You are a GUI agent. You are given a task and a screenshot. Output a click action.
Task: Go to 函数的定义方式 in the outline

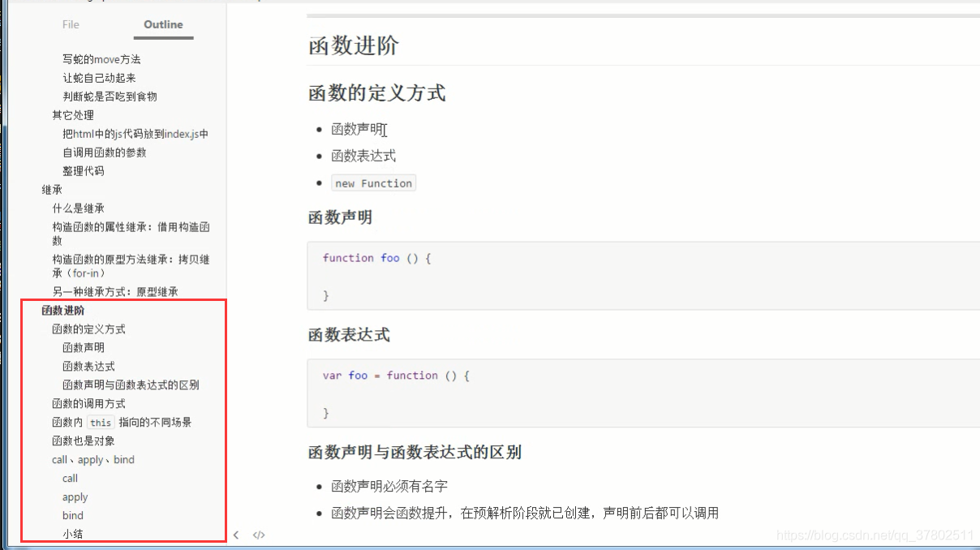88,329
